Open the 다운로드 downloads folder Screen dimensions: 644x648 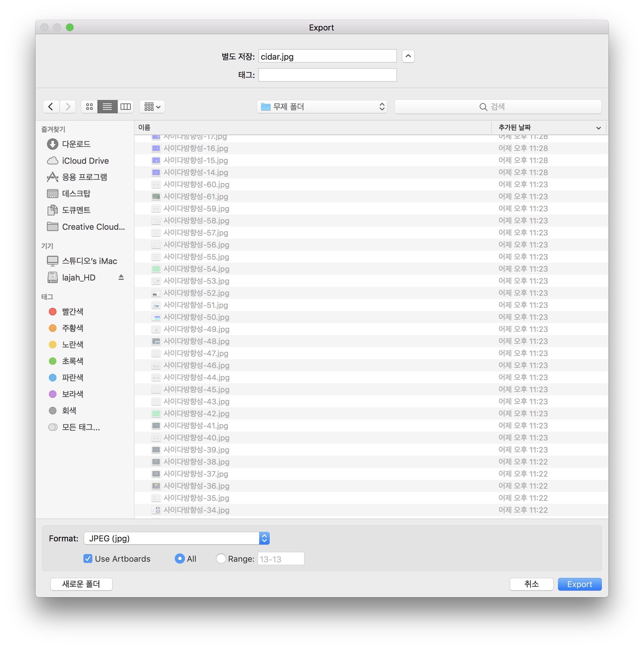click(76, 144)
